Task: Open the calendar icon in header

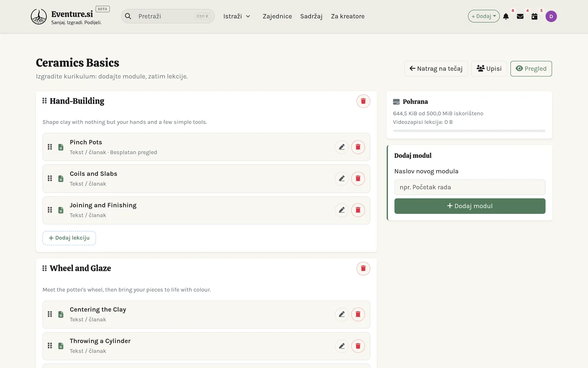Action: click(x=535, y=16)
